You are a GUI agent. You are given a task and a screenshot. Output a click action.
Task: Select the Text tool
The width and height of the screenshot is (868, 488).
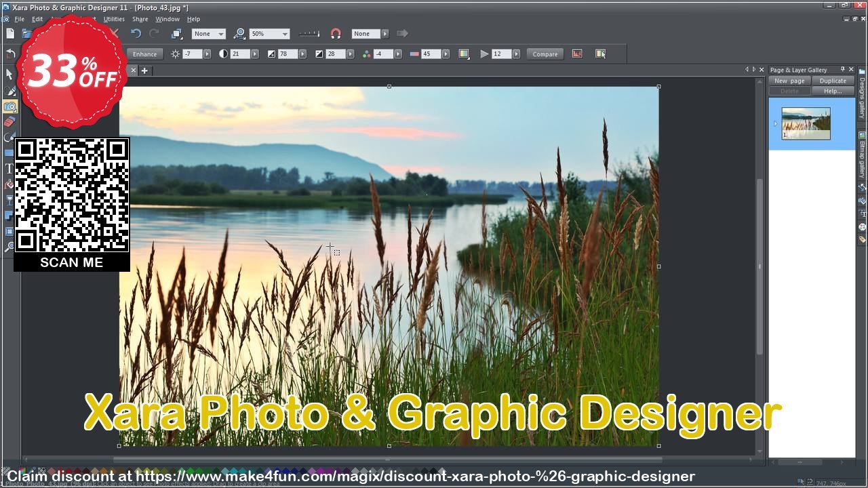(8, 169)
